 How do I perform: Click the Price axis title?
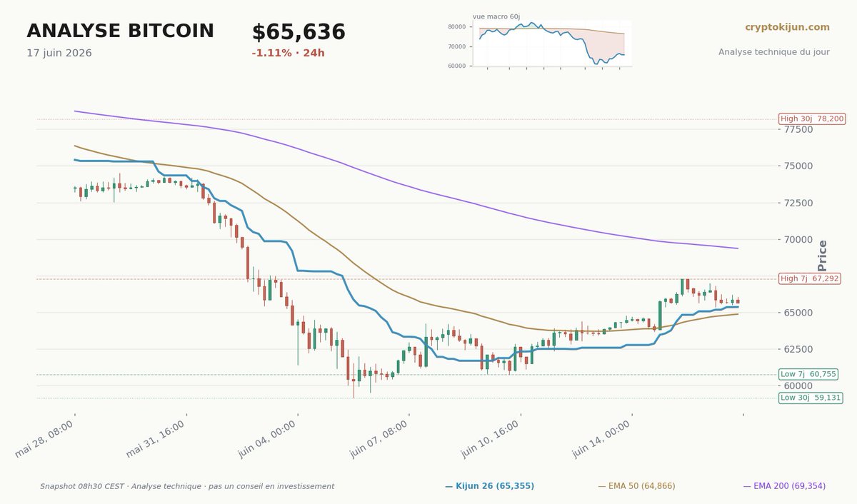tap(822, 256)
